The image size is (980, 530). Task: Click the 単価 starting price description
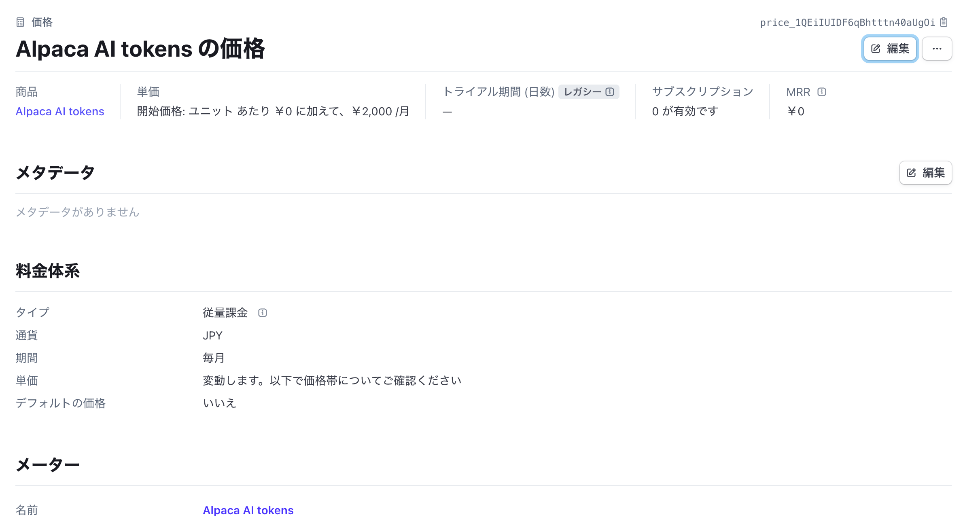pos(273,111)
